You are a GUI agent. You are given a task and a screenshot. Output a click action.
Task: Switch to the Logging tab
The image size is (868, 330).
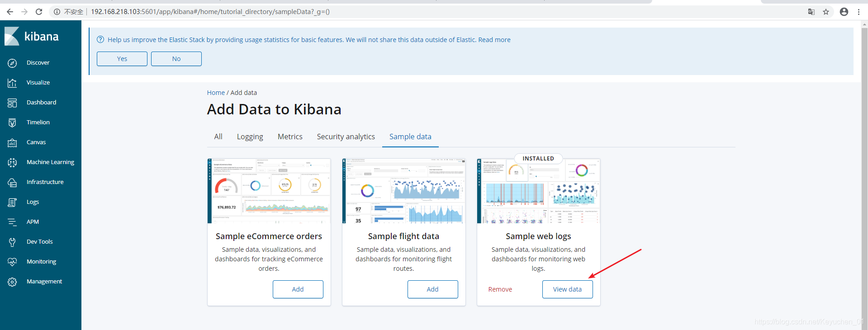tap(250, 137)
